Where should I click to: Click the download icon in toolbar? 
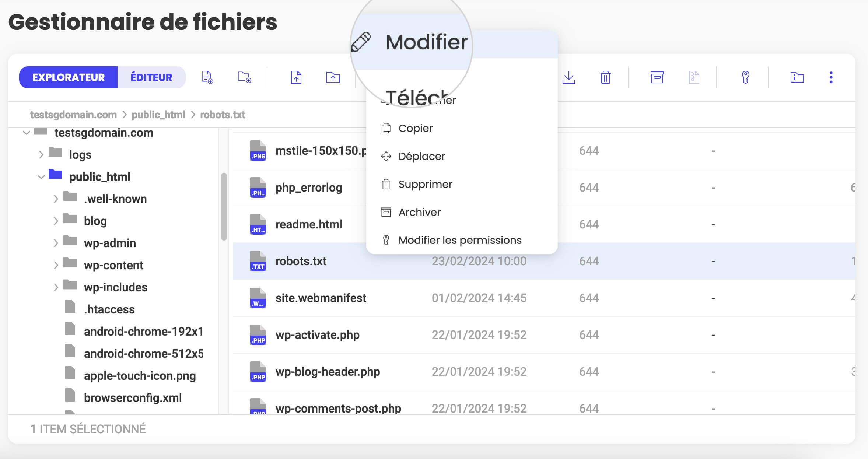(x=569, y=77)
